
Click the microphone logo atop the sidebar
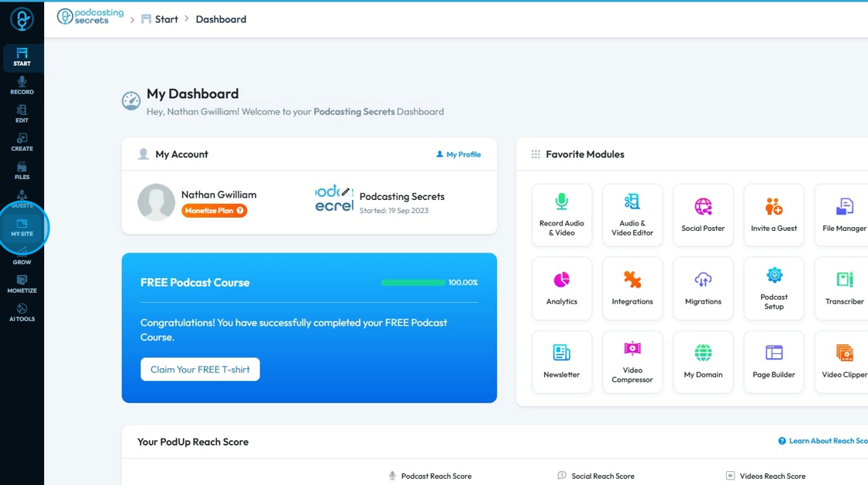tap(22, 19)
